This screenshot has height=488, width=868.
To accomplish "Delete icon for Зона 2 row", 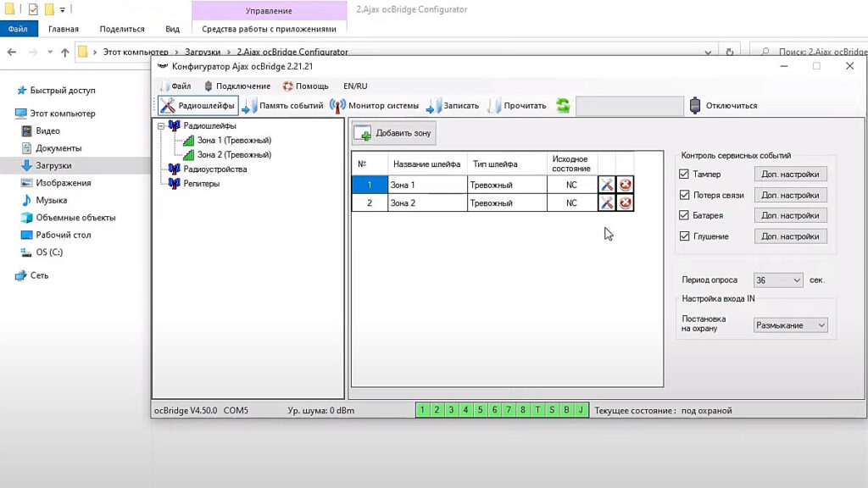I will pos(625,203).
